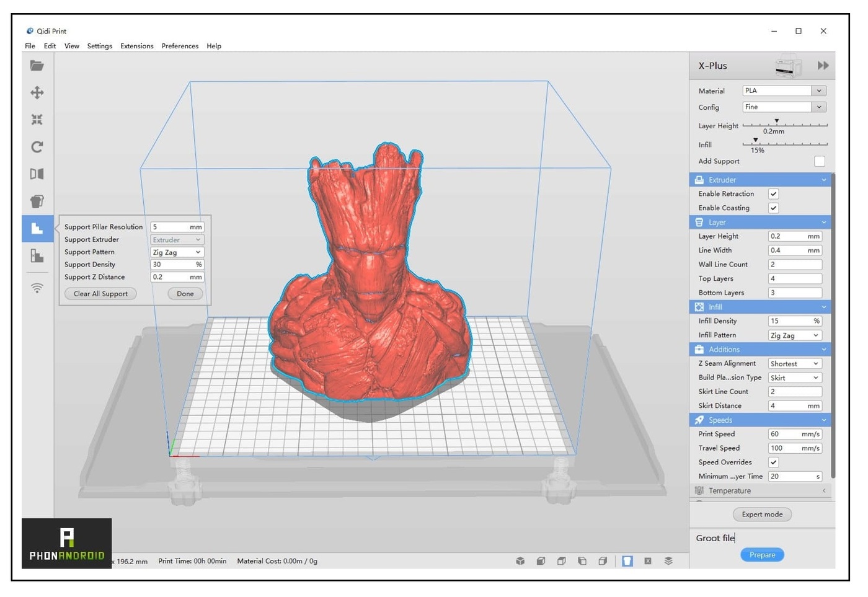
Task: Click the Support Z Distance field
Action: tap(177, 277)
